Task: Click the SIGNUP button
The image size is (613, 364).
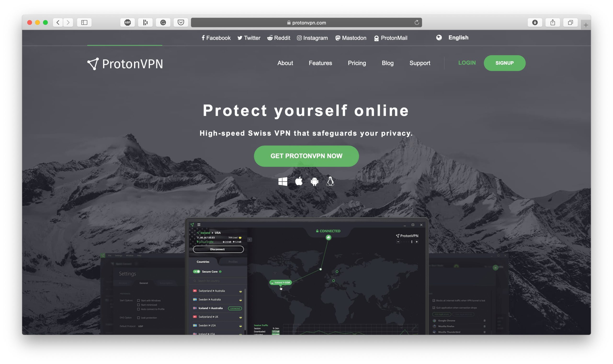Action: [x=505, y=63]
